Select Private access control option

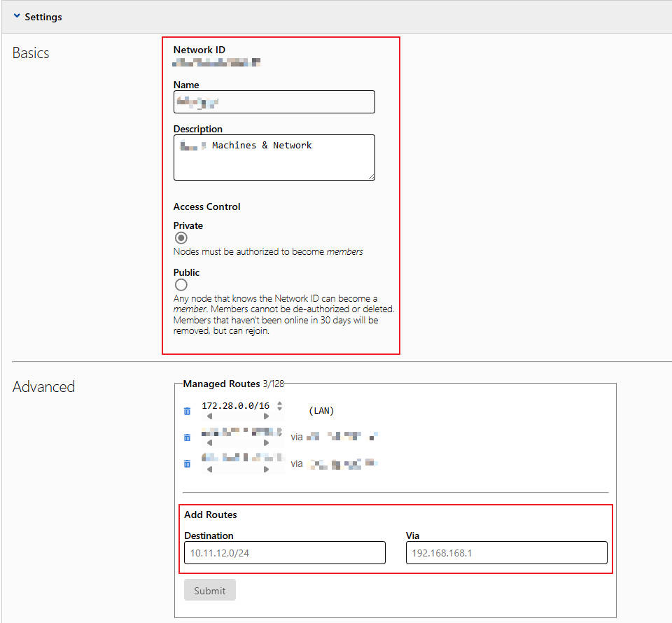(181, 238)
